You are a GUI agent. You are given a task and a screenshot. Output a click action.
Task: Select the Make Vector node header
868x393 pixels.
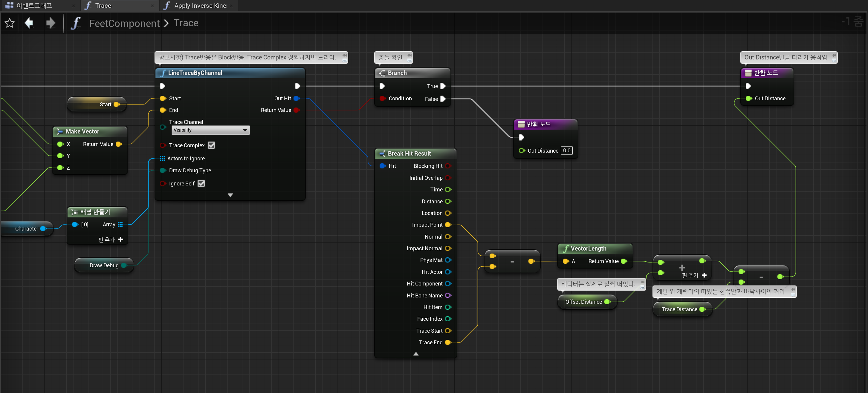coord(90,131)
